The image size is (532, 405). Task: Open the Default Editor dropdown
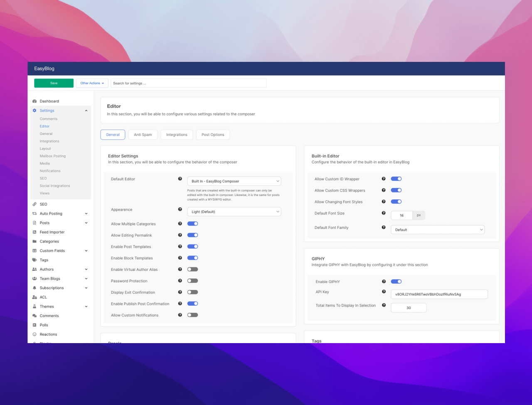234,181
